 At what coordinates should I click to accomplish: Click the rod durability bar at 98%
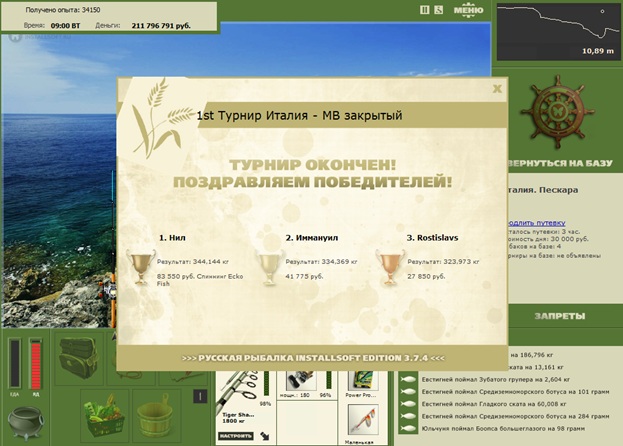coord(266,384)
